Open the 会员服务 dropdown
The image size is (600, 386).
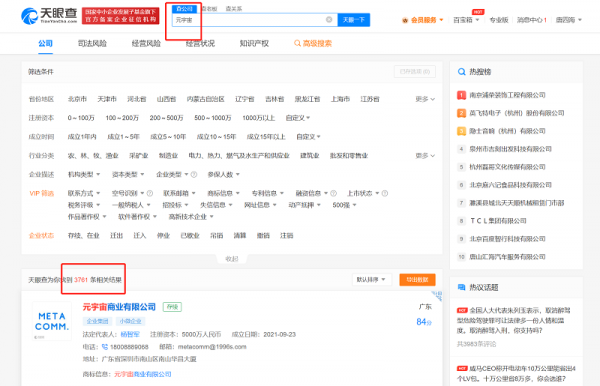[x=427, y=20]
